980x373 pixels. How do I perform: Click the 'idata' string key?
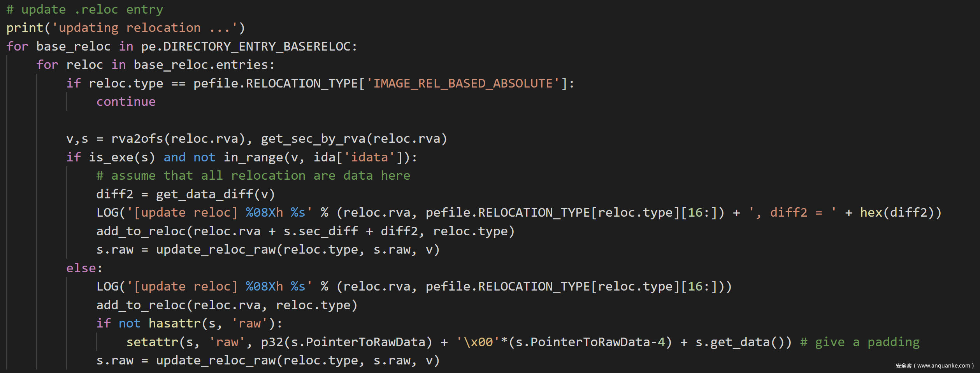coord(369,158)
